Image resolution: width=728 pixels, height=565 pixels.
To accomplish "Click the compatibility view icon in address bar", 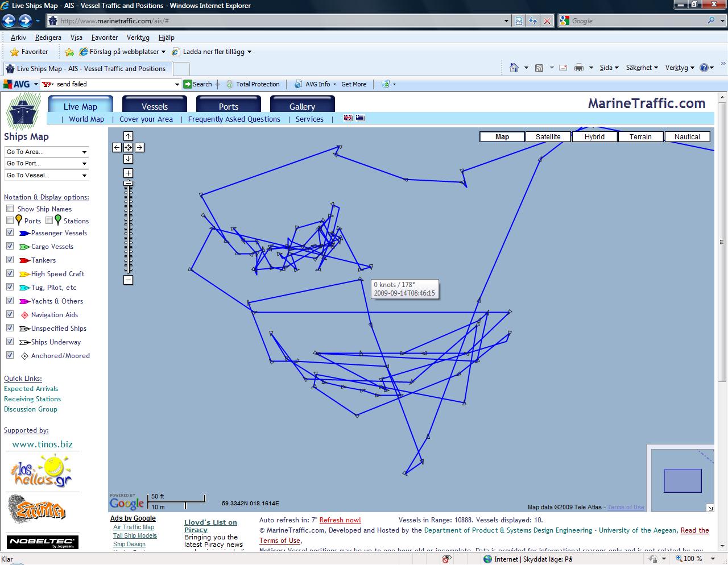I will tap(519, 21).
